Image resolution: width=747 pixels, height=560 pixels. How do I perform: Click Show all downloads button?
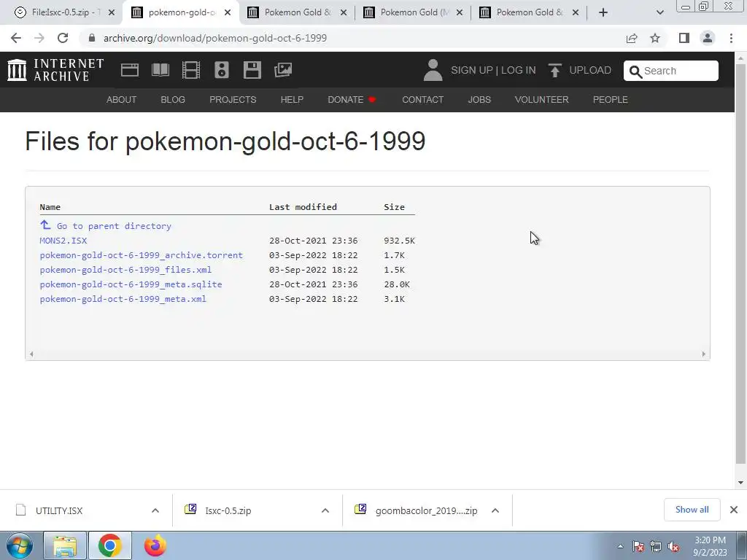(692, 510)
